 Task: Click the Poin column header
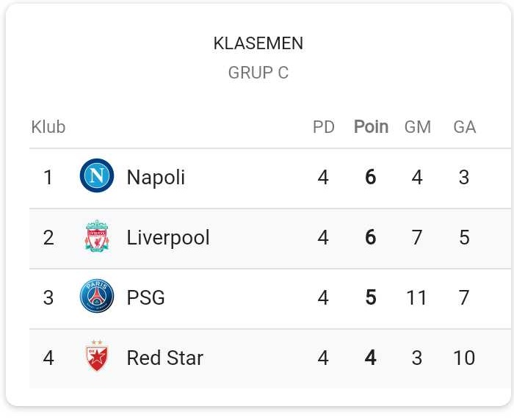(x=371, y=127)
